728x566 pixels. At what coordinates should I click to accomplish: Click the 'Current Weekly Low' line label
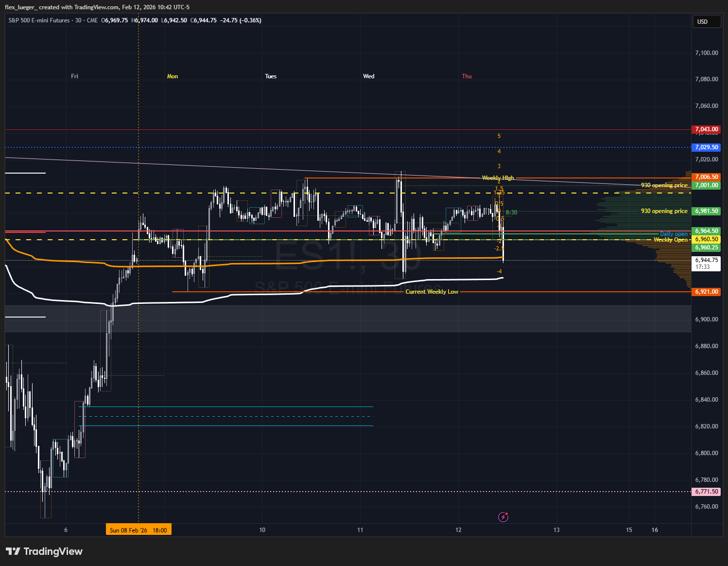point(432,292)
